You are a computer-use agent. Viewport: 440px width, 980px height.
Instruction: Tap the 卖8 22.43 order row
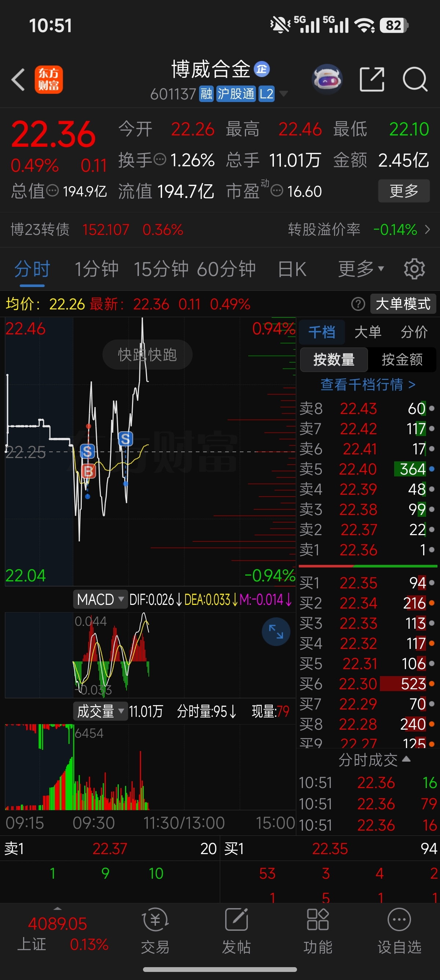point(367,408)
